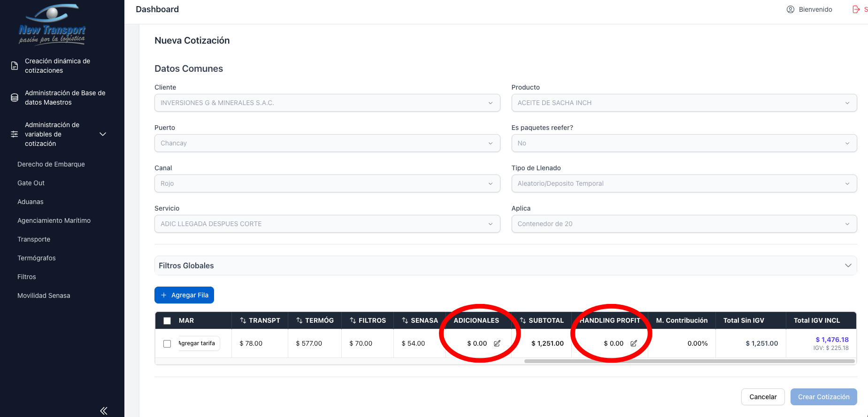The image size is (868, 417).
Task: Open Derecho de Embarque menu item
Action: 51,164
